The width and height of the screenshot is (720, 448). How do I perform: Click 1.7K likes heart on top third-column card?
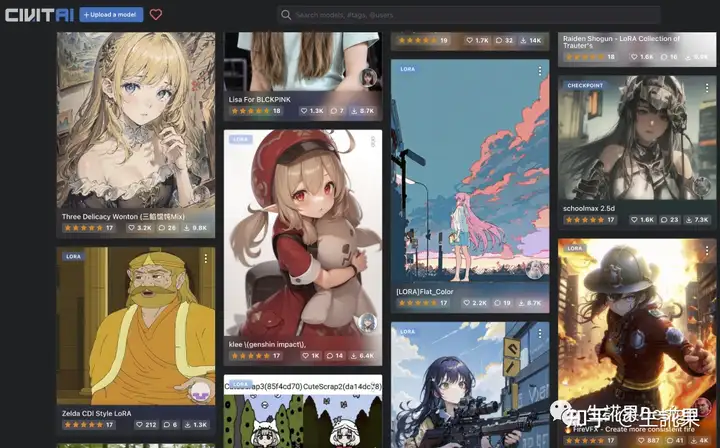478,40
